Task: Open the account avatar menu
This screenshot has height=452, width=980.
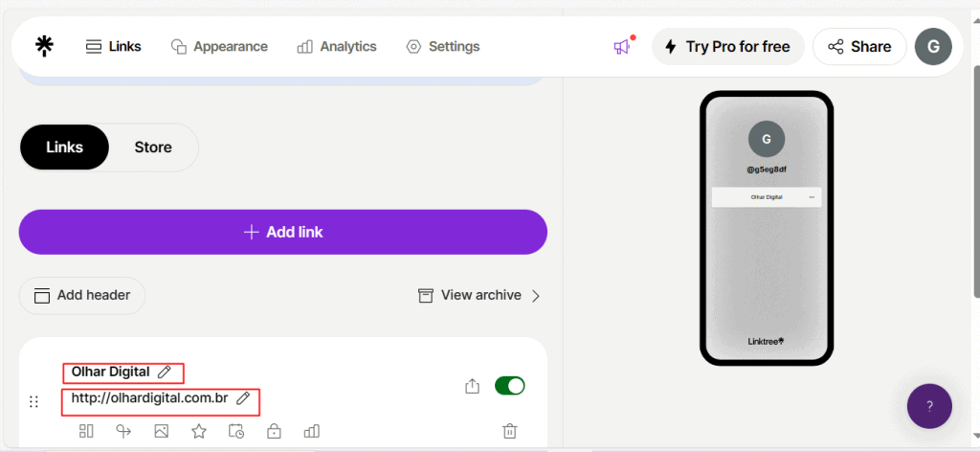Action: 933,46
